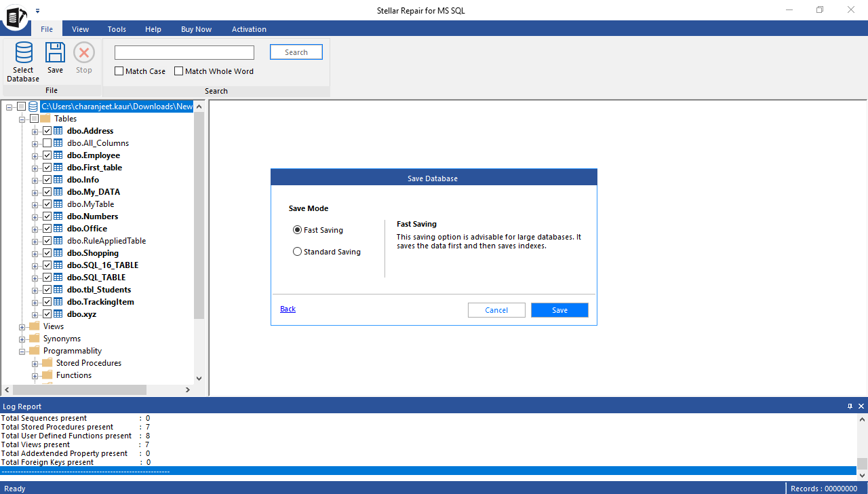Click the Search button
The image size is (868, 494).
(x=296, y=52)
